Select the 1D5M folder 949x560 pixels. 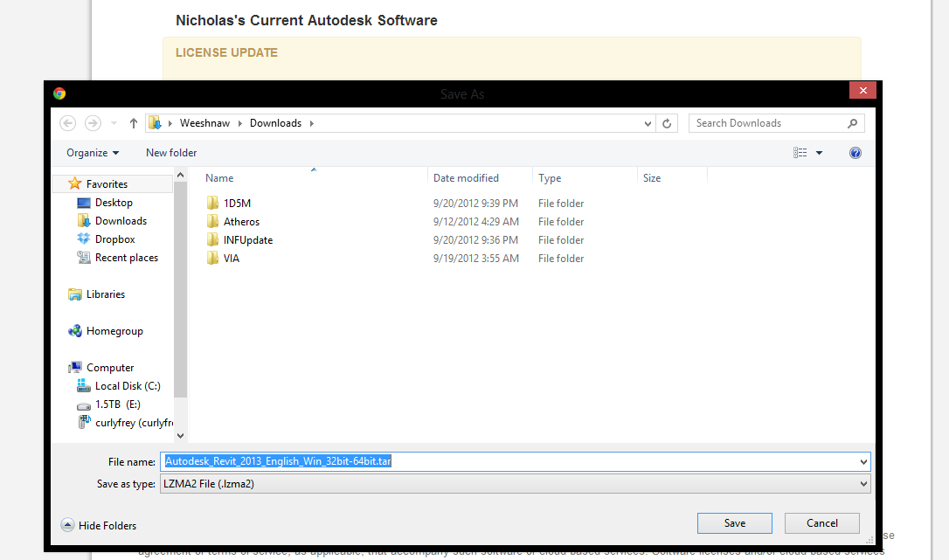[237, 204]
